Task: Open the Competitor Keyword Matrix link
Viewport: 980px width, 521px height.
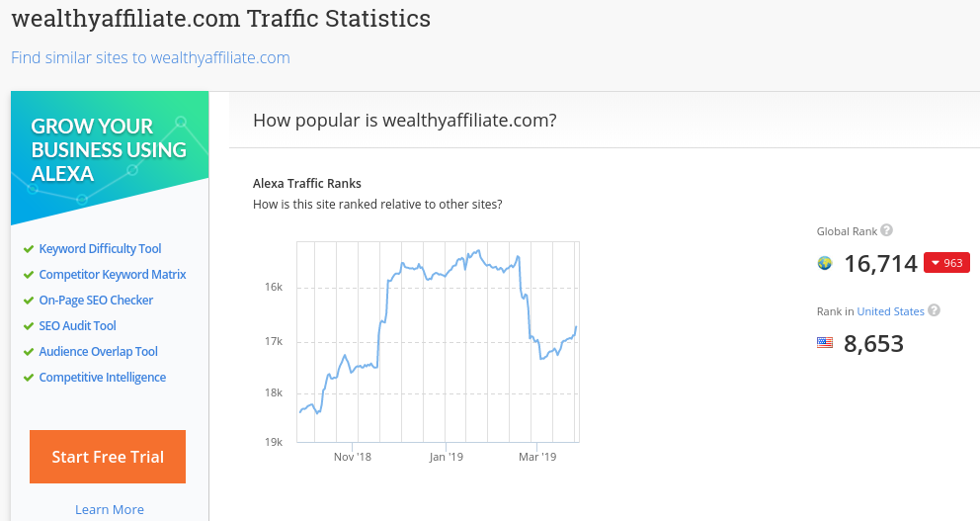Action: pos(113,275)
